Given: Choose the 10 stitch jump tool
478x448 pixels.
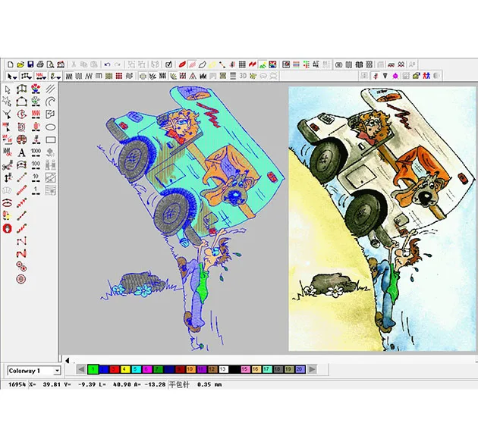Looking at the screenshot, I should coord(36,177).
